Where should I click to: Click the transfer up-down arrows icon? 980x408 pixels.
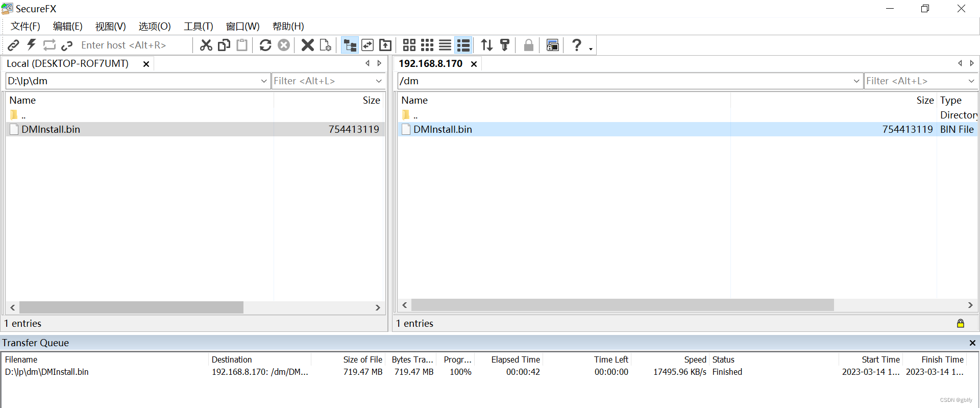[487, 45]
